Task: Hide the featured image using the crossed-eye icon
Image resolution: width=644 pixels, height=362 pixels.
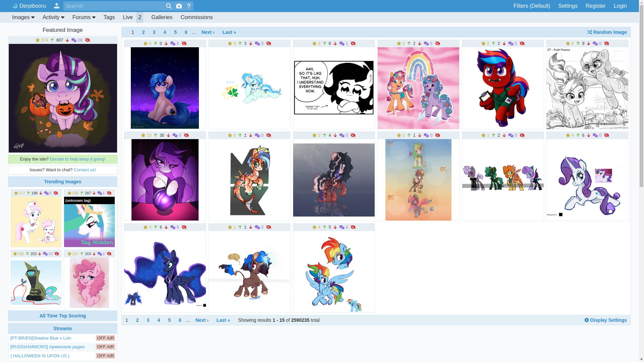Action: [x=88, y=40]
